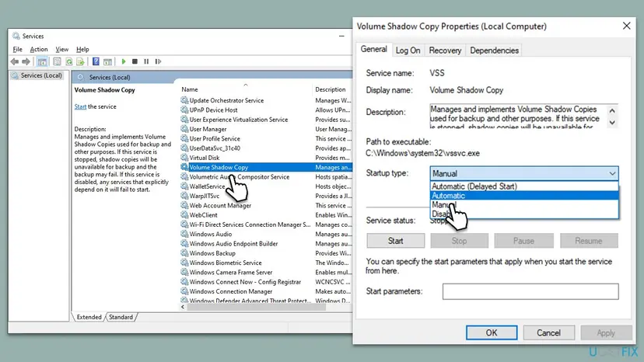The height and width of the screenshot is (362, 644).
Task: Click the Forward arrow in Services toolbar
Action: [x=26, y=61]
